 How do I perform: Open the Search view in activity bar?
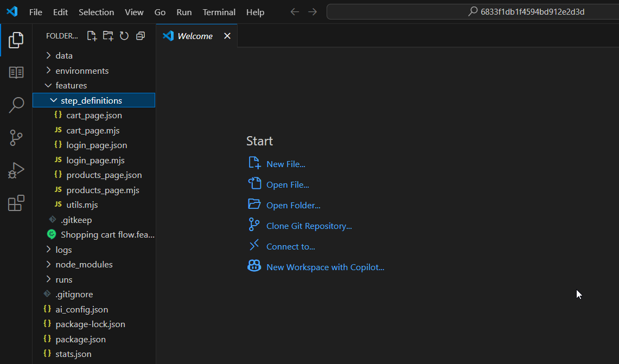[16, 105]
